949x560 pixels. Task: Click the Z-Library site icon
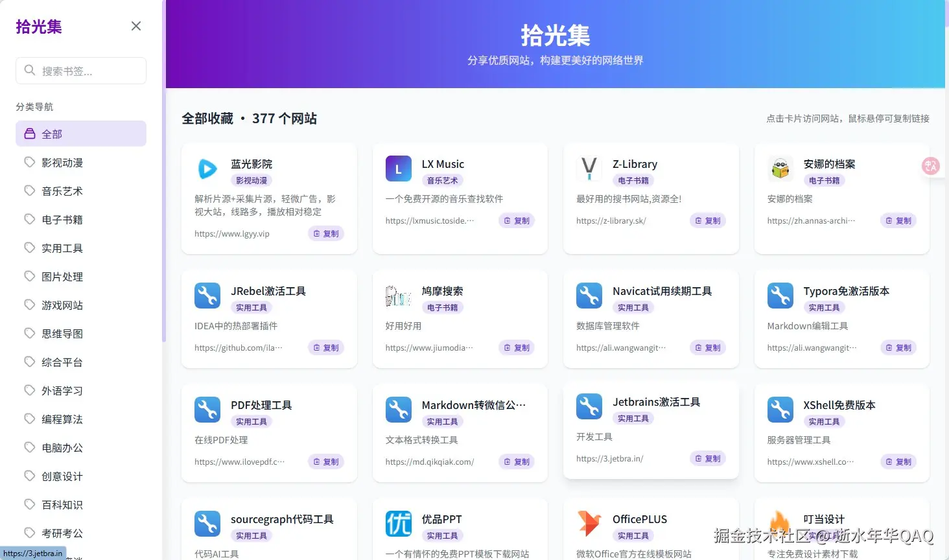(589, 169)
